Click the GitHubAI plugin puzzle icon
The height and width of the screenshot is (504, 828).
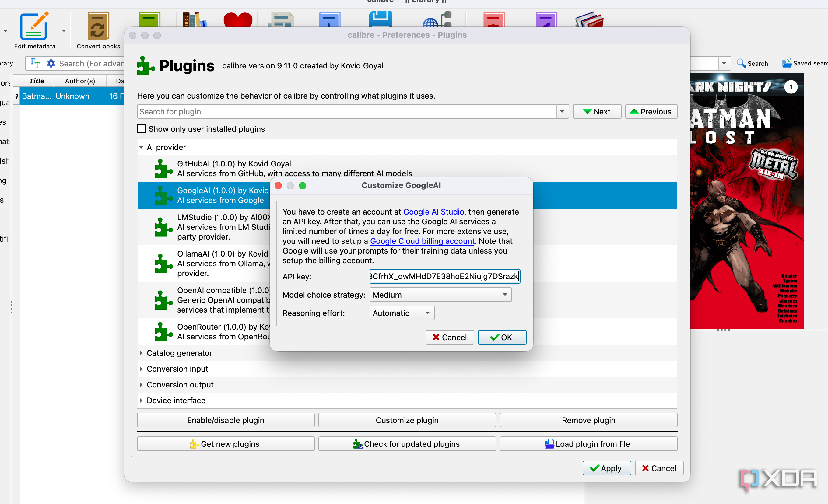point(163,168)
